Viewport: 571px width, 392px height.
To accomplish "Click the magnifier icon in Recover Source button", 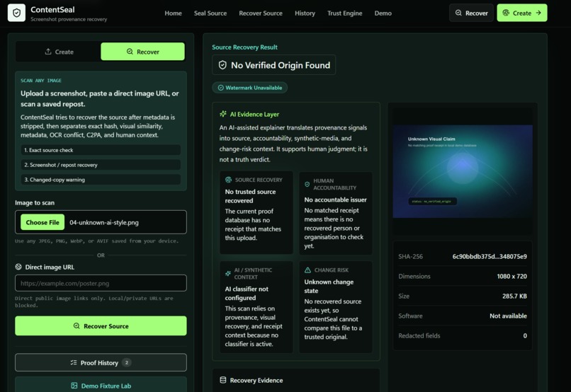I will [x=77, y=325].
